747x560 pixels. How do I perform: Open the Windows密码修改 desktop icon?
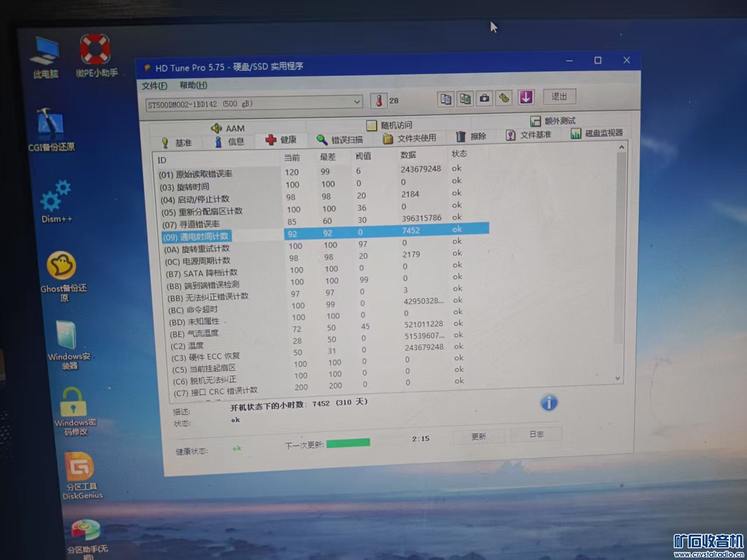pos(74,411)
